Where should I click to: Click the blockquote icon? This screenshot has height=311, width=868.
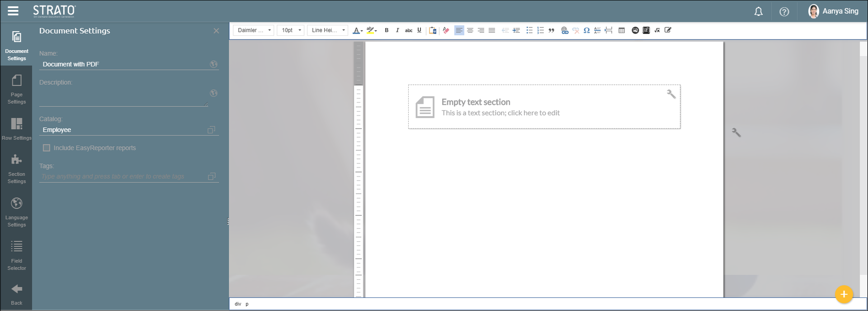pyautogui.click(x=552, y=30)
